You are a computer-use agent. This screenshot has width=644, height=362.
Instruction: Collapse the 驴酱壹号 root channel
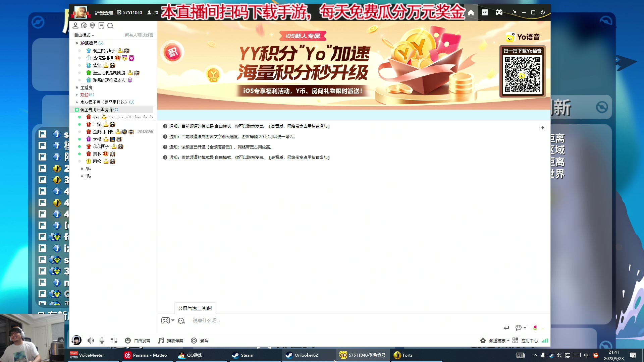[x=77, y=43]
